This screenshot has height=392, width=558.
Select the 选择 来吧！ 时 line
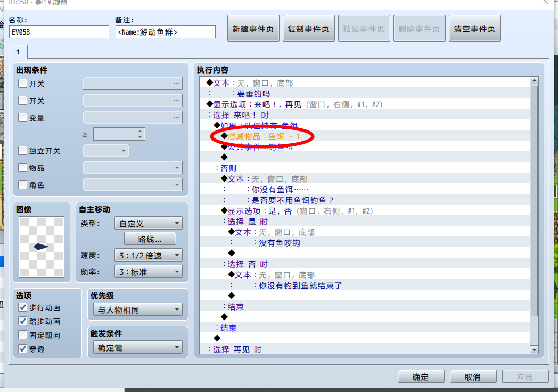365,115
